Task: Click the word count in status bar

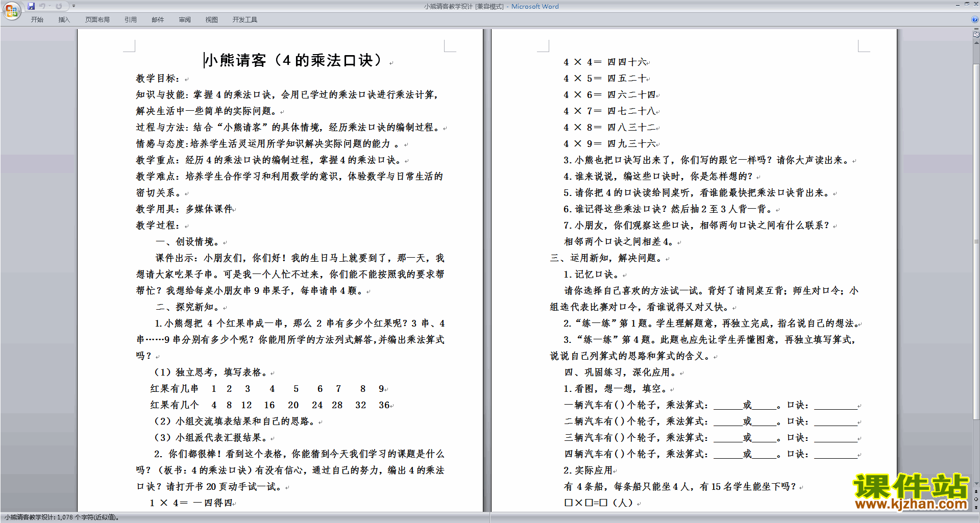Action: point(62,517)
